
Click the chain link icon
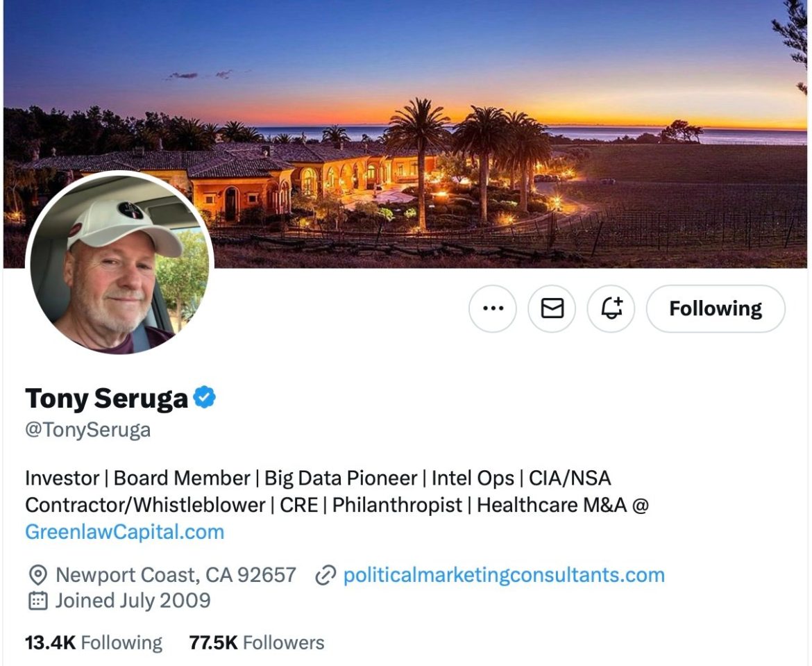(325, 575)
